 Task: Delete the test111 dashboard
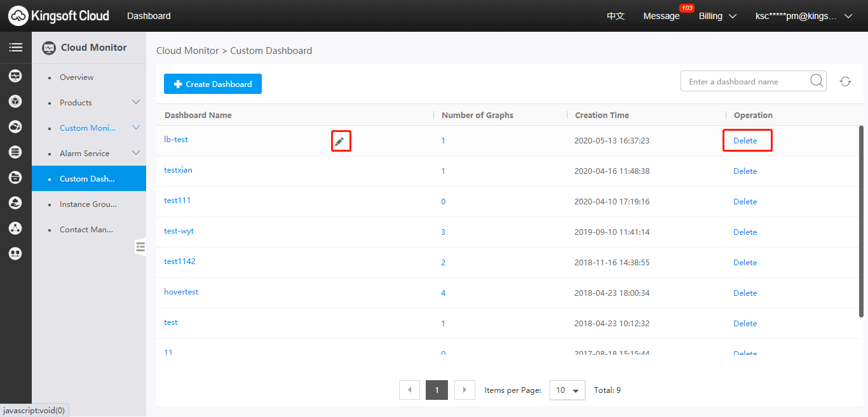point(745,202)
